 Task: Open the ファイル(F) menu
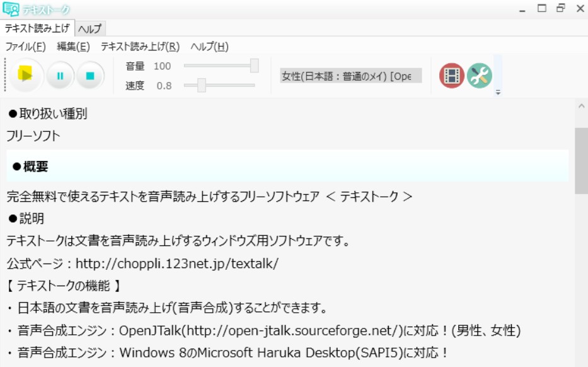pyautogui.click(x=25, y=47)
